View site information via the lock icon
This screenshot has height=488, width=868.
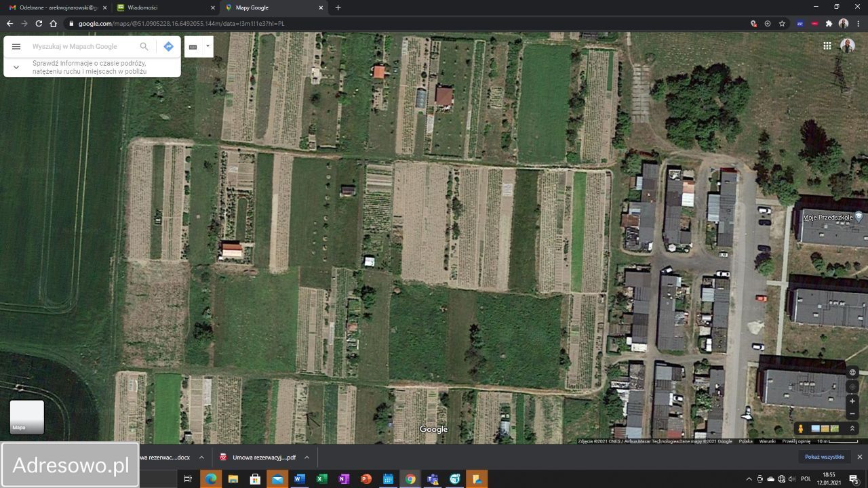pos(71,24)
